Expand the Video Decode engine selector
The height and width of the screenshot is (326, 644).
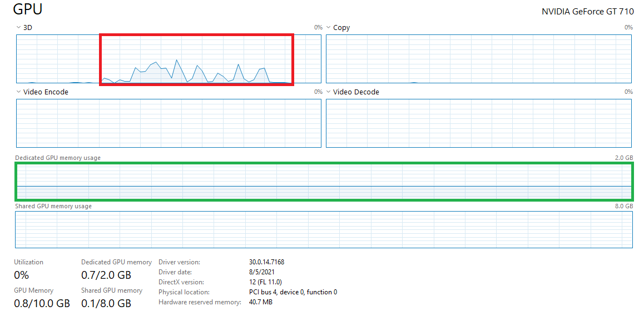[328, 92]
